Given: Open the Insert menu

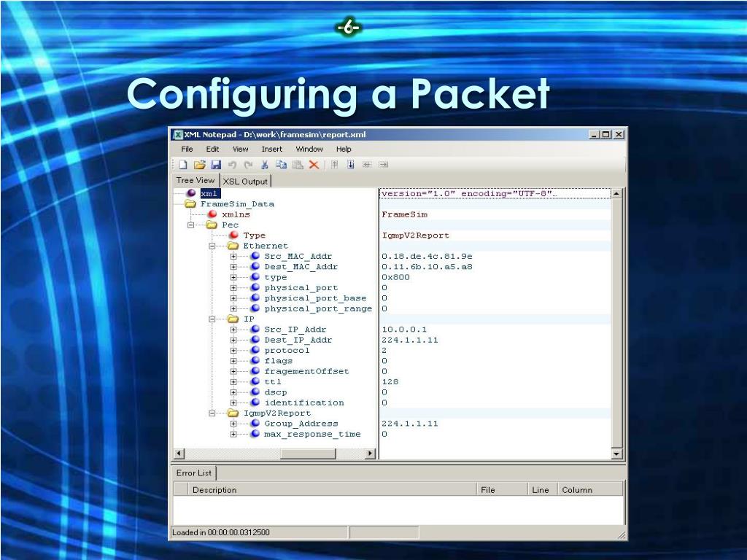Looking at the screenshot, I should click(x=271, y=149).
